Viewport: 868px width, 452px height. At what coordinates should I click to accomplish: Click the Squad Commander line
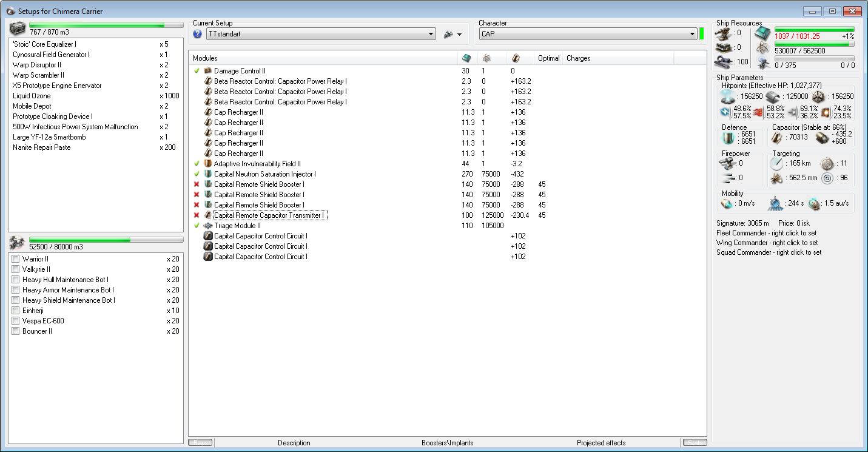[769, 252]
